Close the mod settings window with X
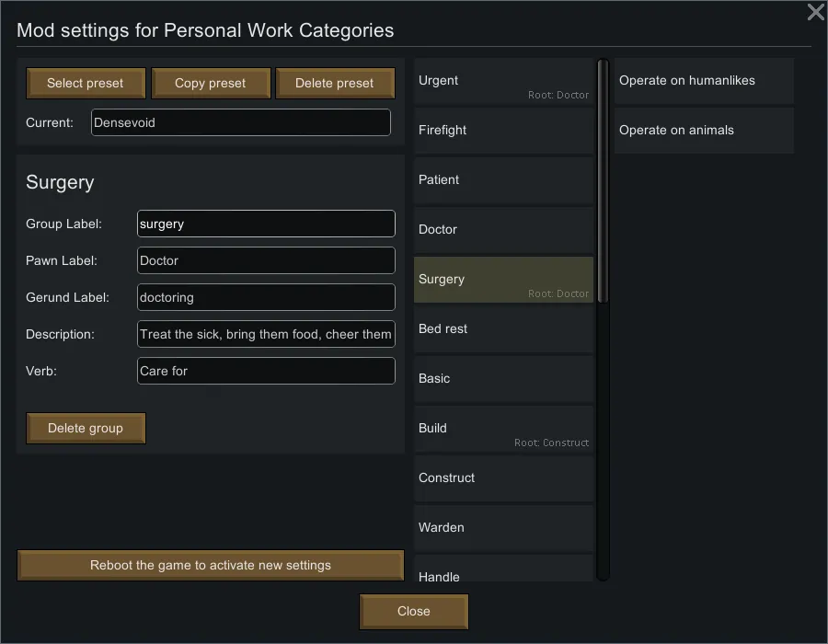828x644 pixels. point(815,12)
